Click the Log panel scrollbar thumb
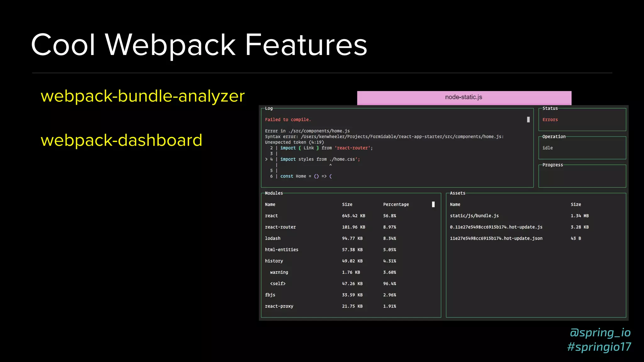This screenshot has width=644, height=362. (x=528, y=119)
